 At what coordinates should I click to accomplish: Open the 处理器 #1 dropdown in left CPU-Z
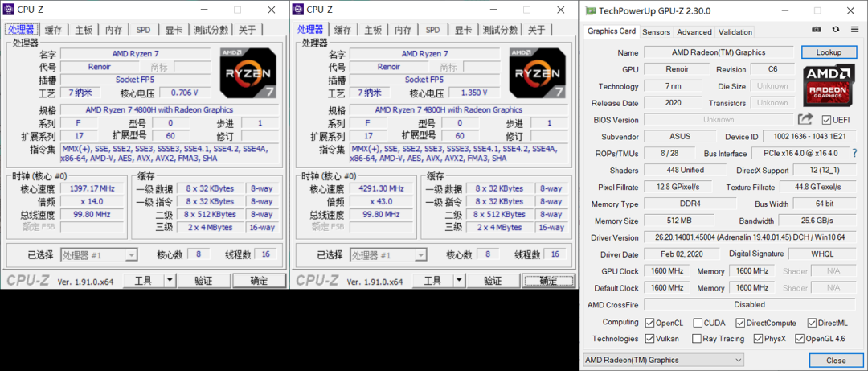(x=99, y=255)
